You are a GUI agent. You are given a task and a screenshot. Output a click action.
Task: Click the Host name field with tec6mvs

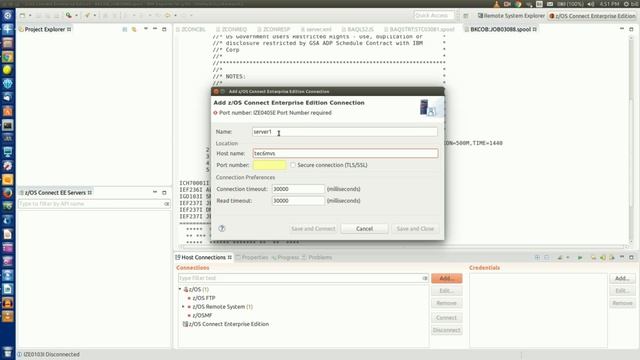(x=345, y=153)
